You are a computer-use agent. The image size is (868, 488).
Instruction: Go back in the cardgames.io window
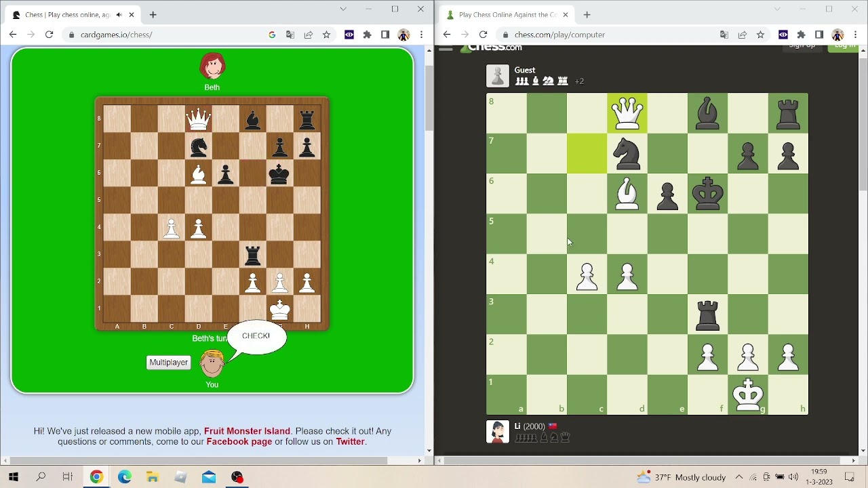13,35
